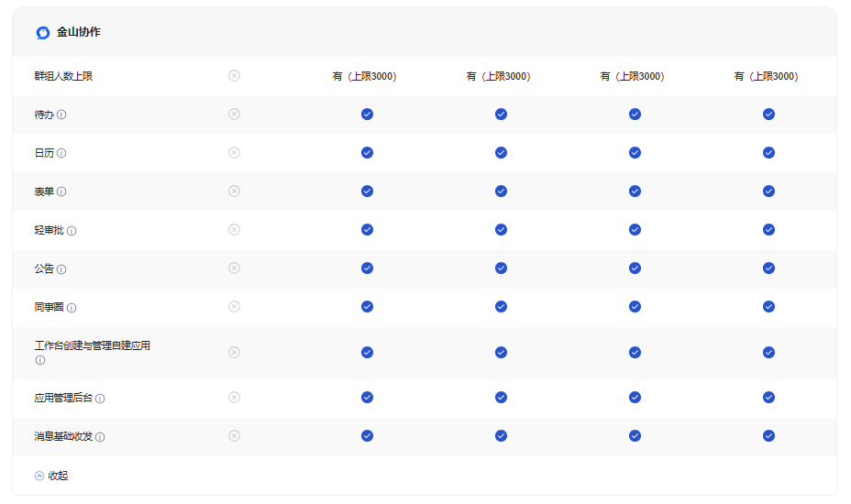This screenshot has width=851, height=504.
Task: Click the first blue check mark in 公告 row
Action: [x=368, y=268]
